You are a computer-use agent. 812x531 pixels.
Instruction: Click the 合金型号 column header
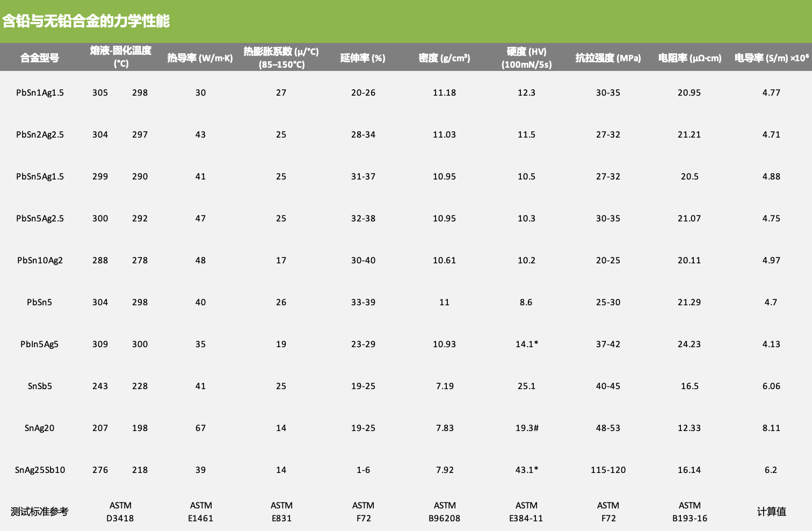click(40, 58)
